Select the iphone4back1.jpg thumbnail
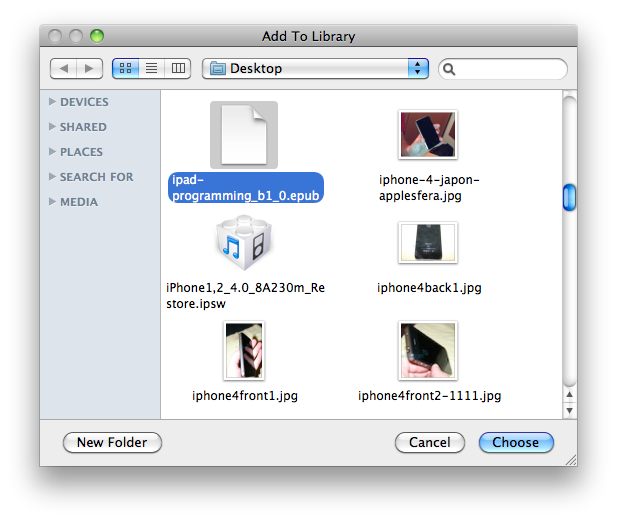Image resolution: width=617 pixels, height=521 pixels. point(428,243)
